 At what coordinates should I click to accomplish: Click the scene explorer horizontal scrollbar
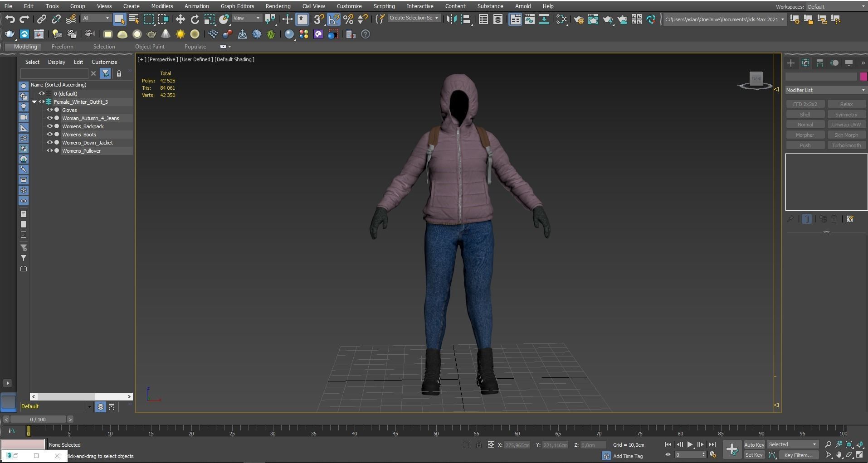[x=81, y=396]
